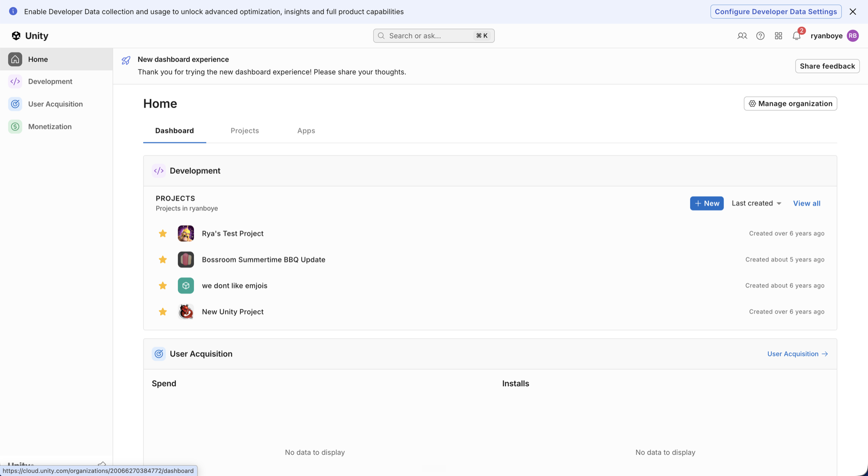Switch to the Apps tab

(306, 131)
